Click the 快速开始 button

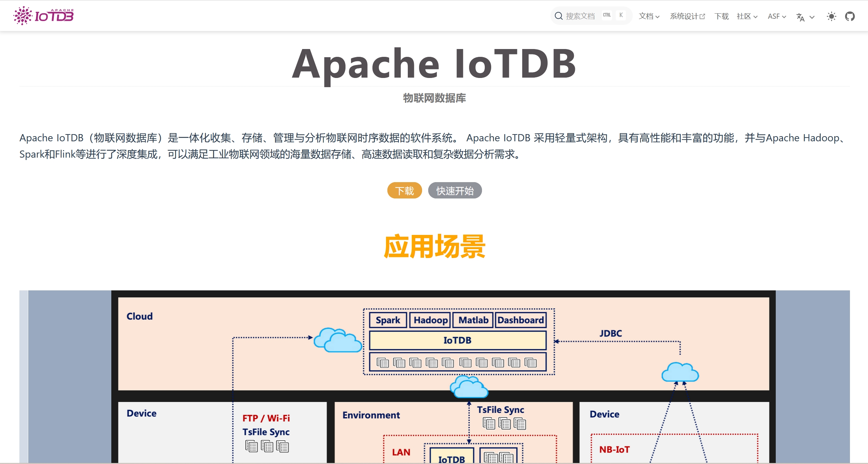coord(455,190)
